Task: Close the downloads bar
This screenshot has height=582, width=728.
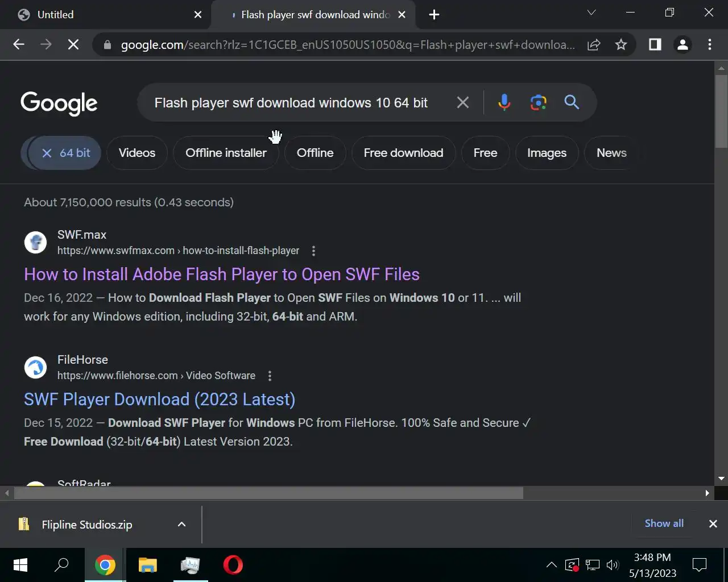Action: [x=713, y=524]
